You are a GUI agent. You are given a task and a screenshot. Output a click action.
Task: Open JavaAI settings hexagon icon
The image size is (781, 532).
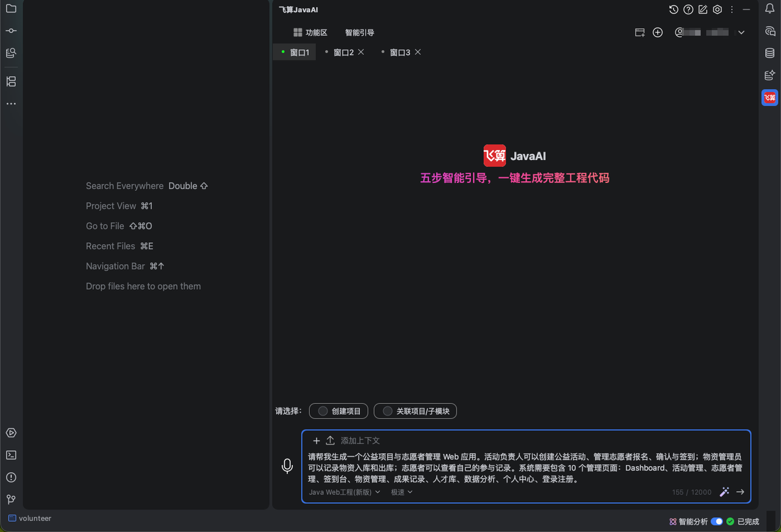coord(718,9)
